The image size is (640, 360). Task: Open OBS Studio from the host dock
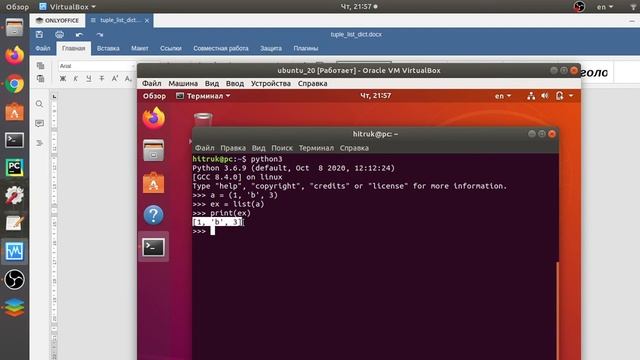point(14,280)
